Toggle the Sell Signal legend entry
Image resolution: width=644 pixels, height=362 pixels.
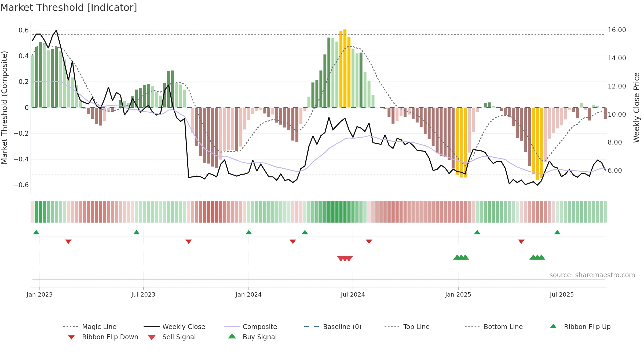pos(172,337)
